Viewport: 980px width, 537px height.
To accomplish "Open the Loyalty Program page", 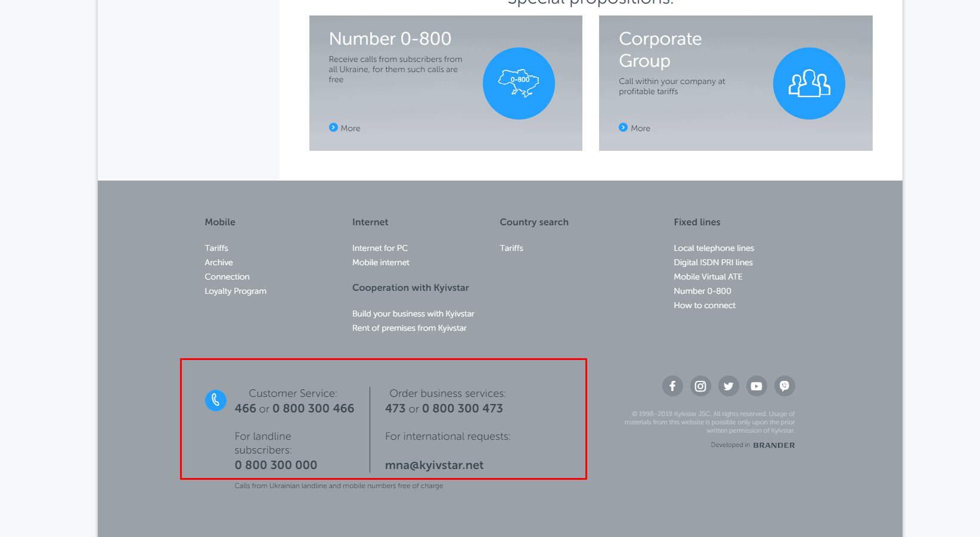I will click(235, 291).
